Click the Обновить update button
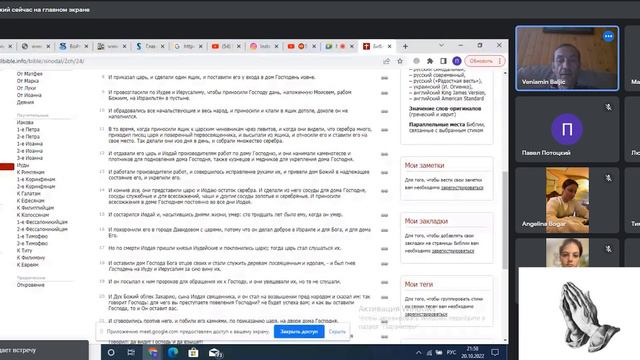The width and height of the screenshot is (640, 360). [x=481, y=61]
